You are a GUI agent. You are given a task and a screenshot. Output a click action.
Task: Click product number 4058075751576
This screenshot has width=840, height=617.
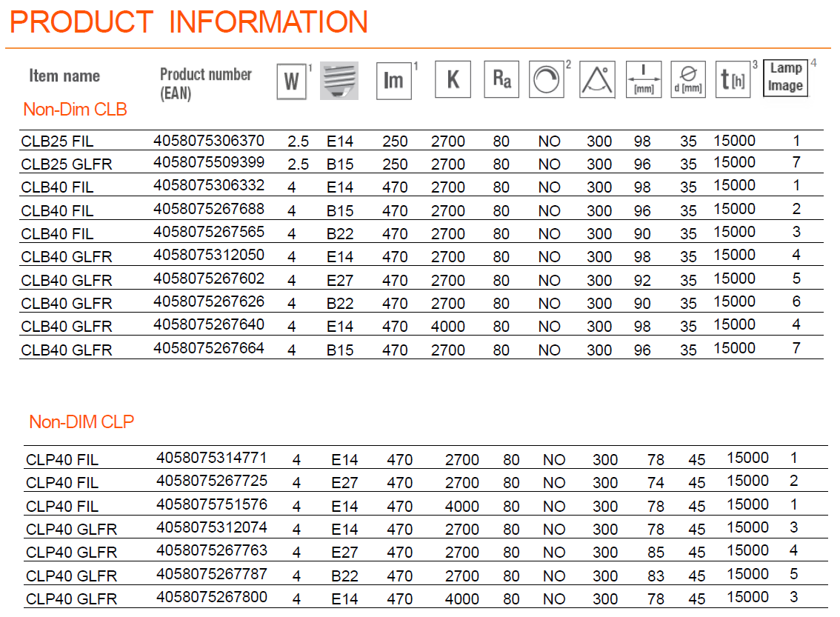click(x=212, y=504)
